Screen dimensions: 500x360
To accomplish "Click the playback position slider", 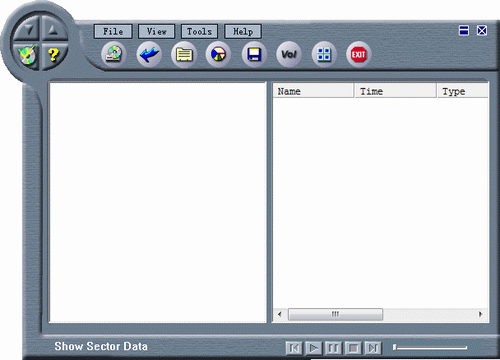I will point(430,348).
